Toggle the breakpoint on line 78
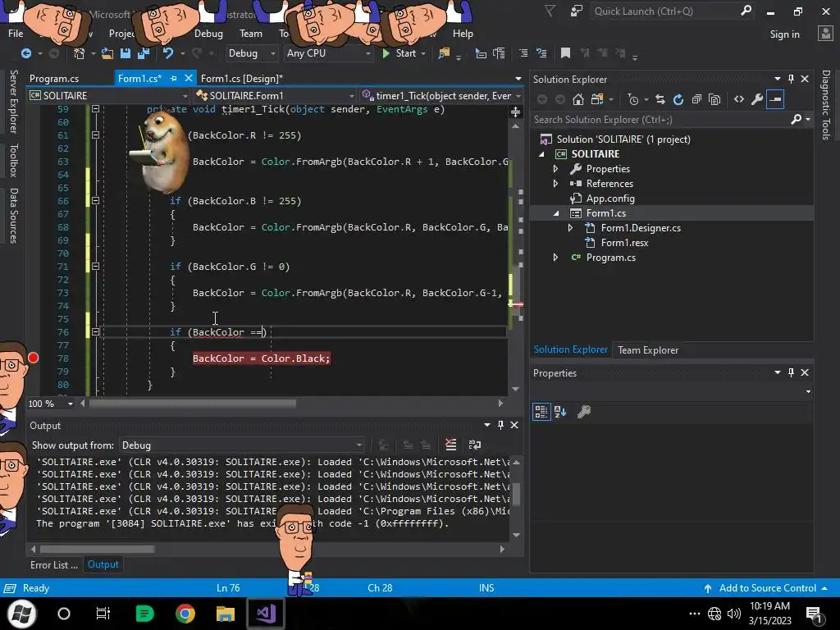This screenshot has height=630, width=840. click(x=33, y=358)
